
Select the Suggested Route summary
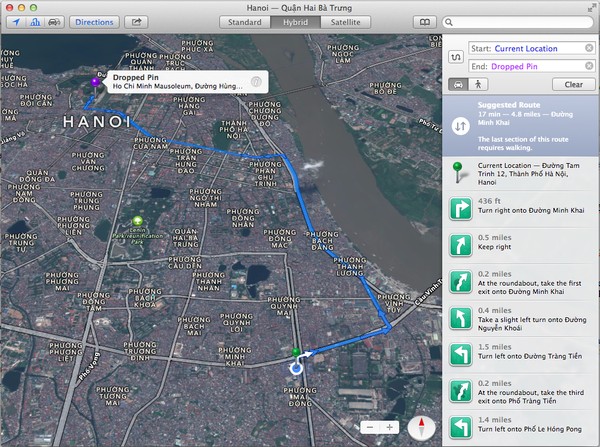coord(521,126)
